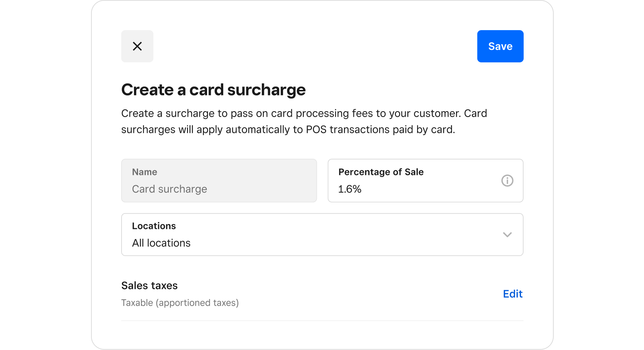Viewport: 644px width, 350px height.
Task: Expand the Locations chevron arrow
Action: (507, 235)
